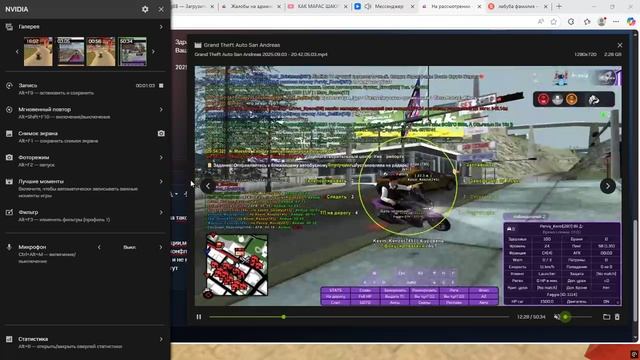This screenshot has height=360, width=640.
Task: Open a new browser tab
Action: (559, 7)
